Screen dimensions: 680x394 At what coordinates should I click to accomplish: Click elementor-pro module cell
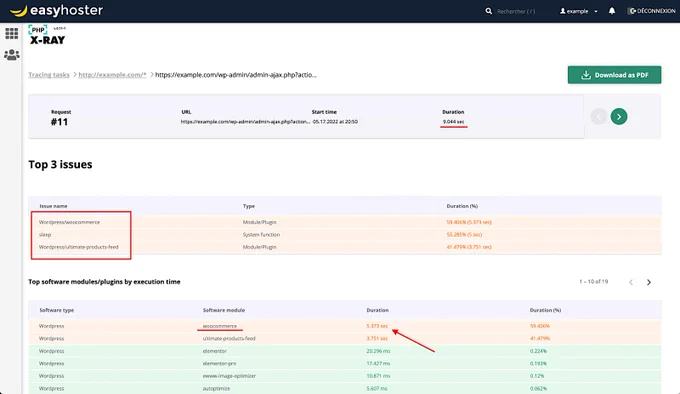219,364
